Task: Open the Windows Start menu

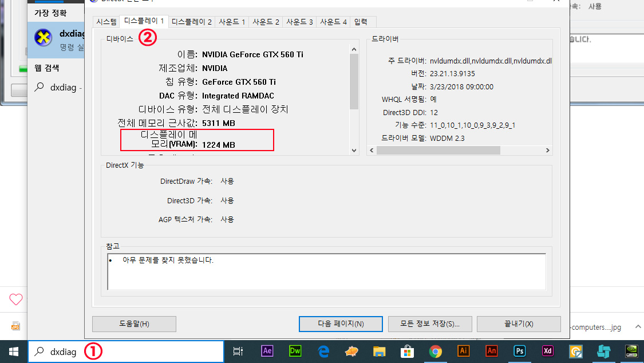Action: pos(14,352)
